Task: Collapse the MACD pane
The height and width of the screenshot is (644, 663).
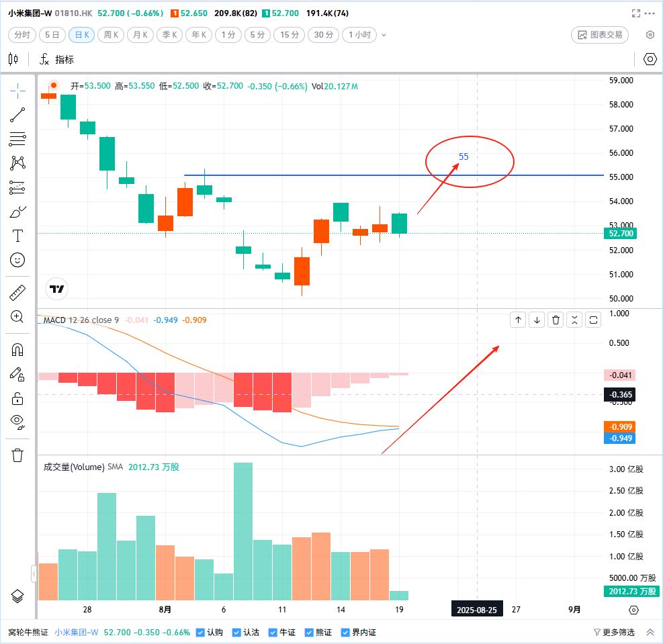Action: pos(574,320)
